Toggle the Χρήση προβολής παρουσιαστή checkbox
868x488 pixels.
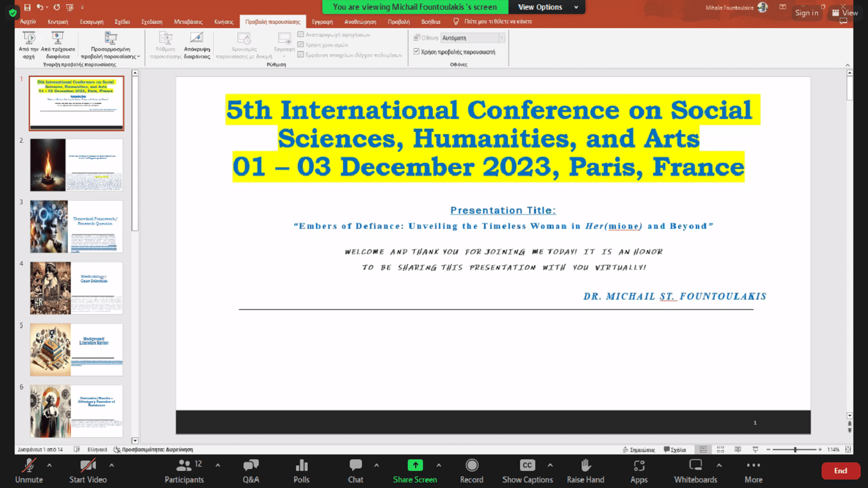pyautogui.click(x=417, y=52)
